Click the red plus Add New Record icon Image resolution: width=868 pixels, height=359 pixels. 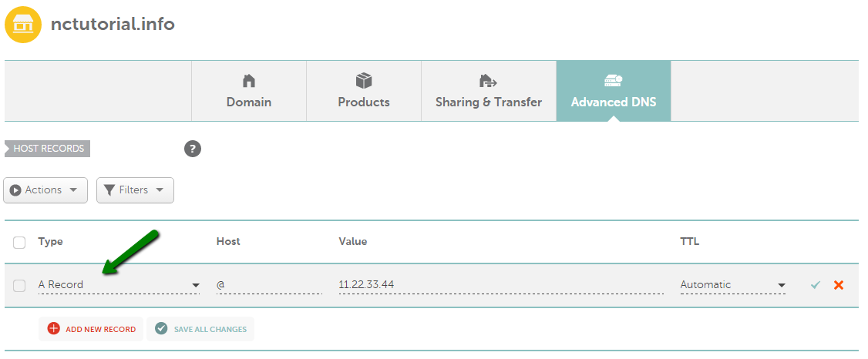pyautogui.click(x=54, y=329)
